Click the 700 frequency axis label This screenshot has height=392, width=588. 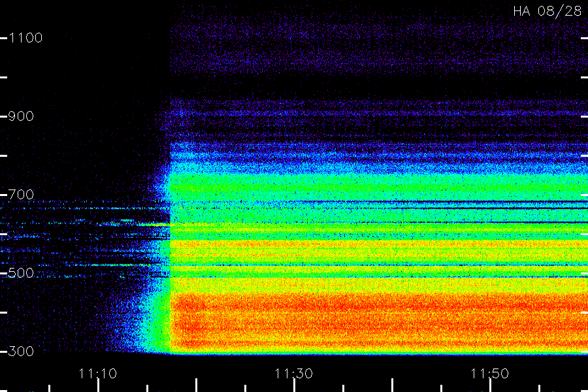[21, 195]
